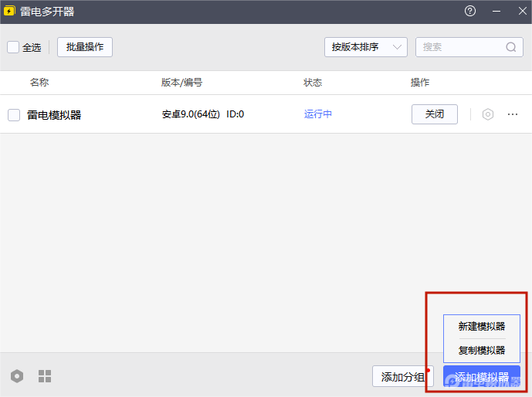The image size is (532, 397).
Task: Close the 雷电多开器 window
Action: coord(523,11)
